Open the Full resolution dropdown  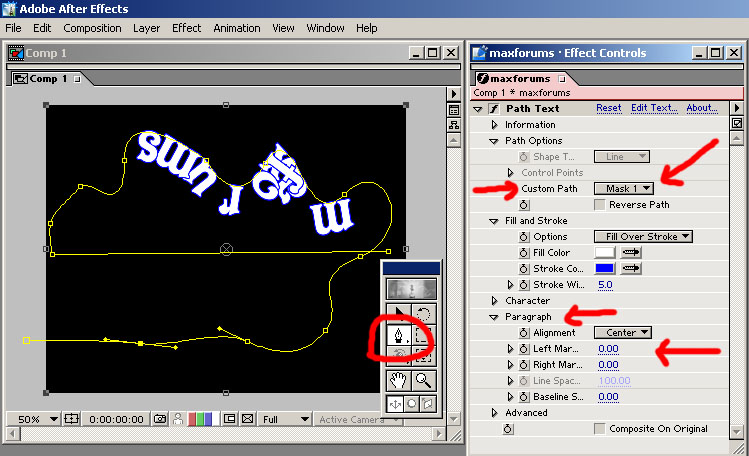pyautogui.click(x=285, y=419)
